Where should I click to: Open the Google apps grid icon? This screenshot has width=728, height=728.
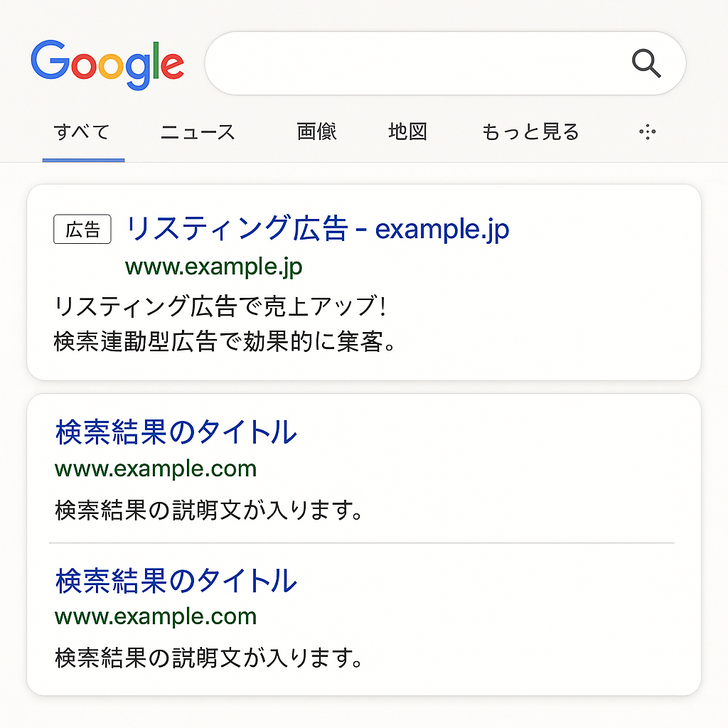[x=646, y=132]
